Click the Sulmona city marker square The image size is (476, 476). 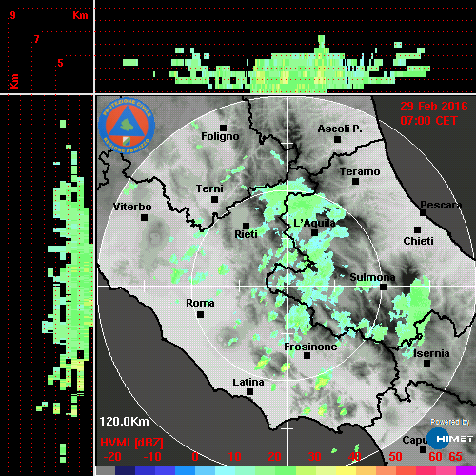click(x=384, y=288)
